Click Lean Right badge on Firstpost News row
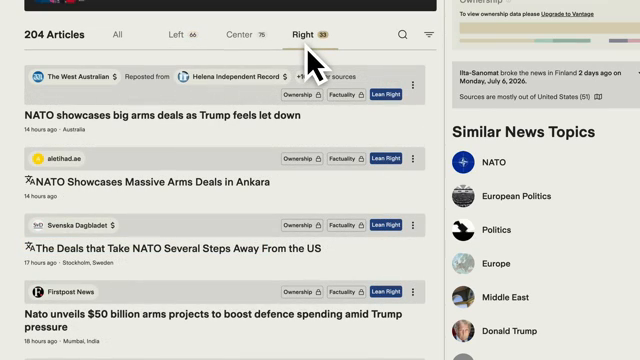640x360 pixels. click(386, 292)
